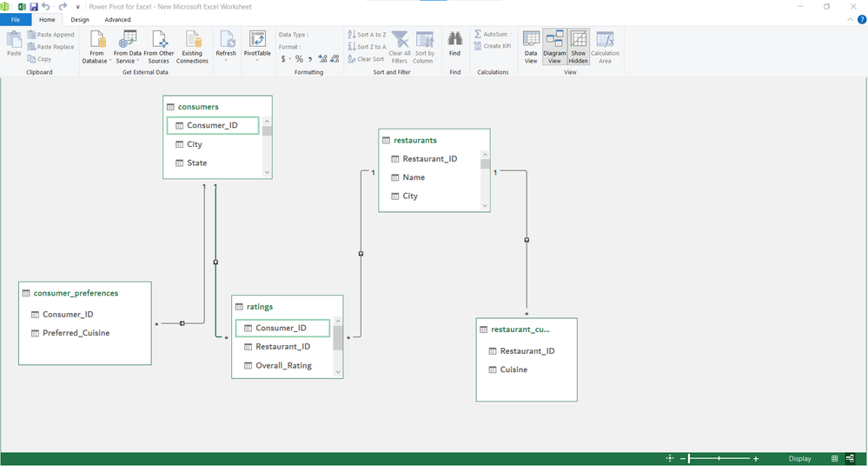Toggle Show Hidden button

pyautogui.click(x=579, y=47)
